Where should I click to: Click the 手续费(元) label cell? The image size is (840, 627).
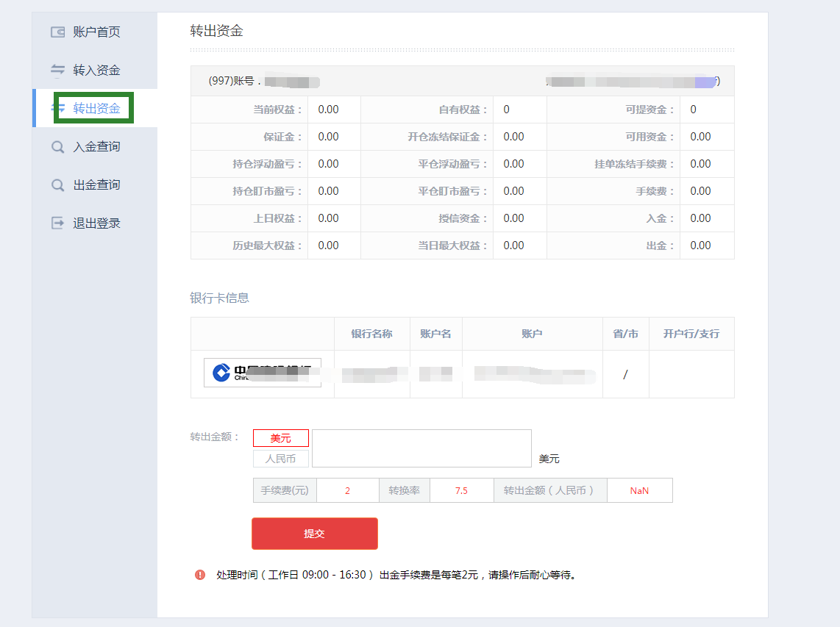(x=285, y=490)
